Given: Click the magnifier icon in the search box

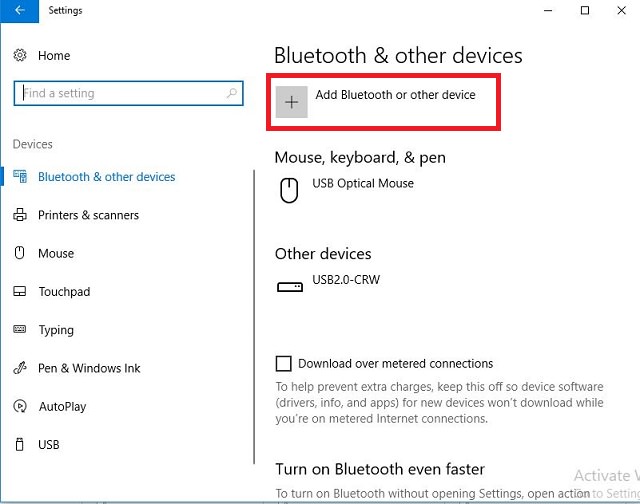Looking at the screenshot, I should tap(232, 93).
